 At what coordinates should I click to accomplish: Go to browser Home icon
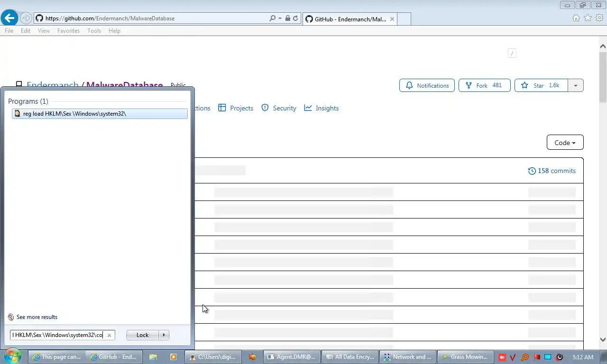point(576,18)
